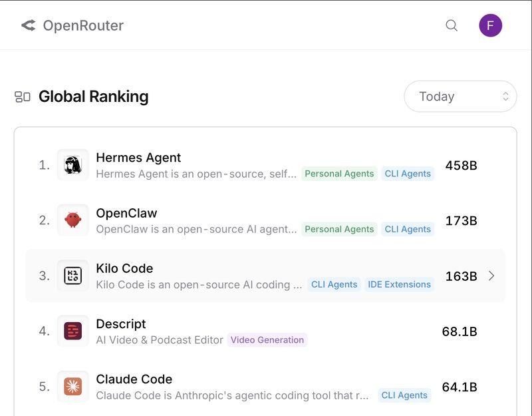Viewport: 532px width, 416px height.
Task: Click Claude Code description text
Action: point(232,395)
